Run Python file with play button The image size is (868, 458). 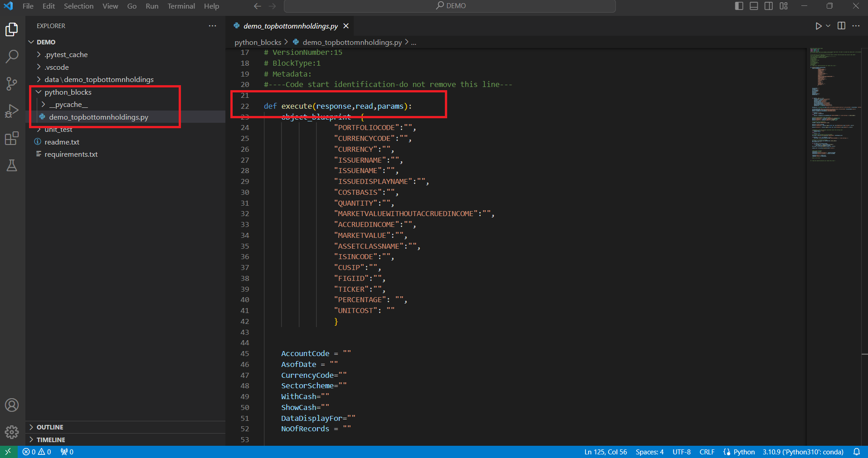[819, 26]
